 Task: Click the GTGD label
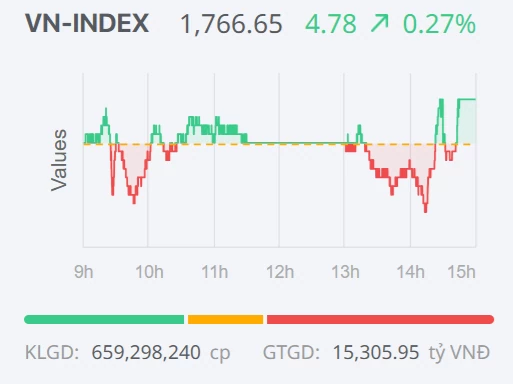pyautogui.click(x=291, y=352)
